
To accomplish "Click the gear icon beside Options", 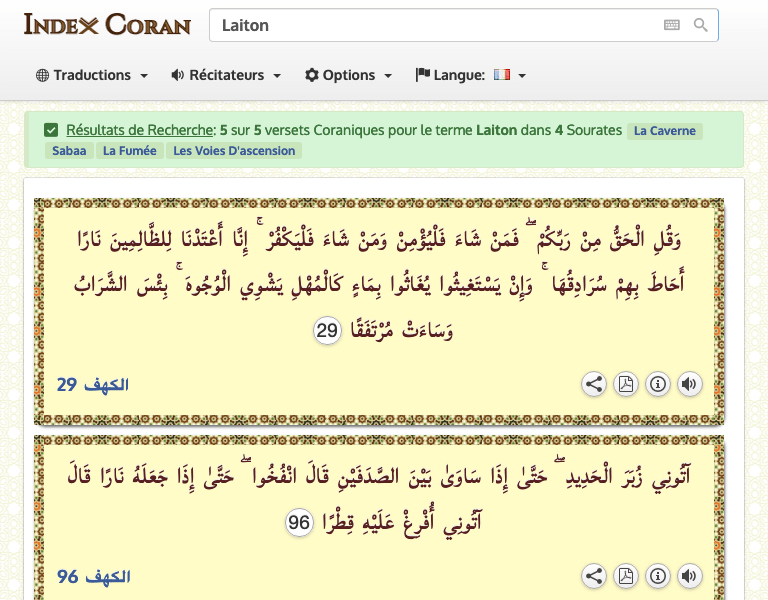I will pos(312,75).
